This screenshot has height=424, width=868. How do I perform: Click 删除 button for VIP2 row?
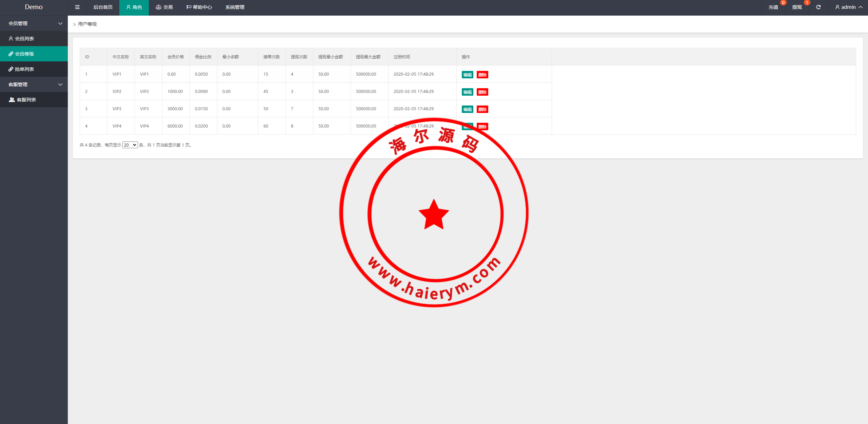click(482, 92)
